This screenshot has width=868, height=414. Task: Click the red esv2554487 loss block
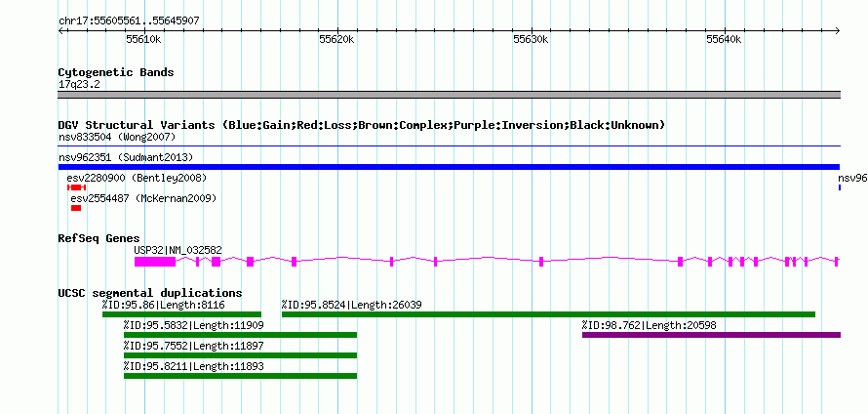76,208
